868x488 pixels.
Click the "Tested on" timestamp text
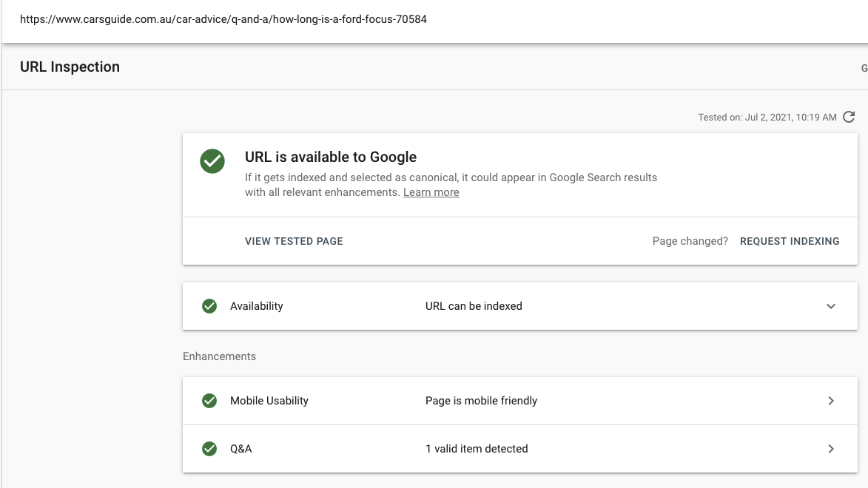click(x=767, y=118)
